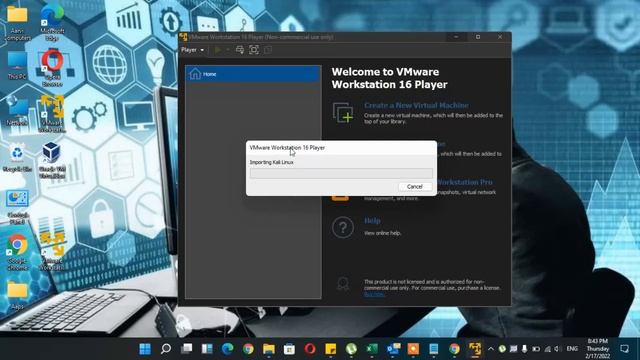The image size is (640, 360).
Task: Select the Apps desktop folder
Action: pyautogui.click(x=17, y=295)
